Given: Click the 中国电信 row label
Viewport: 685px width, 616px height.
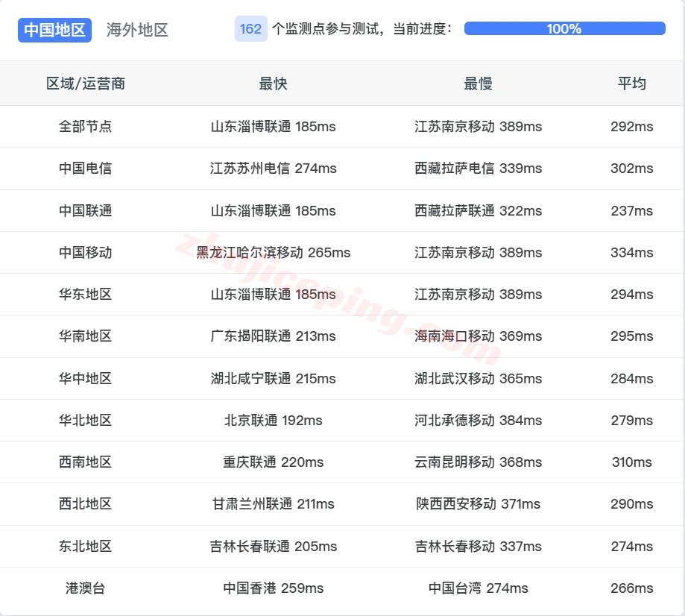Looking at the screenshot, I should 85,169.
